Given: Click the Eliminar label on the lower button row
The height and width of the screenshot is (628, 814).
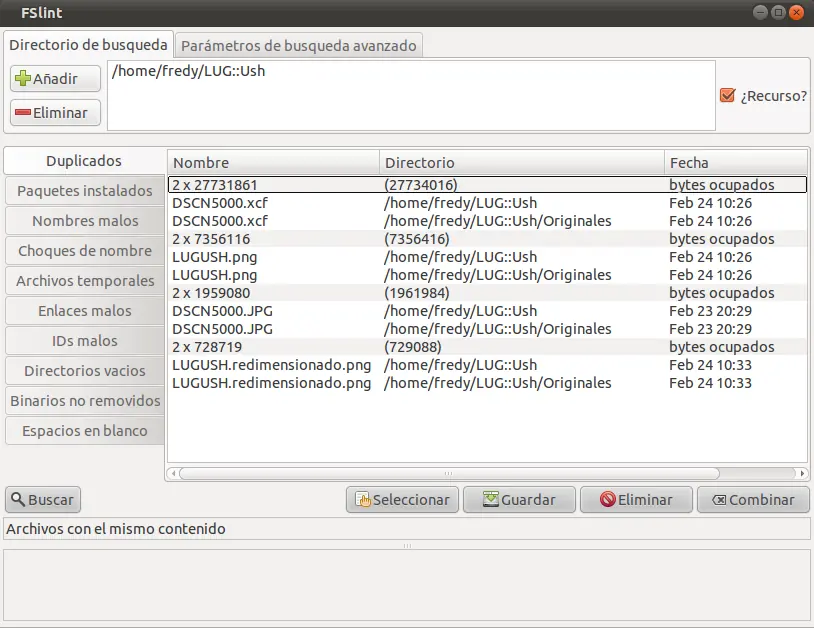Looking at the screenshot, I should tap(645, 500).
